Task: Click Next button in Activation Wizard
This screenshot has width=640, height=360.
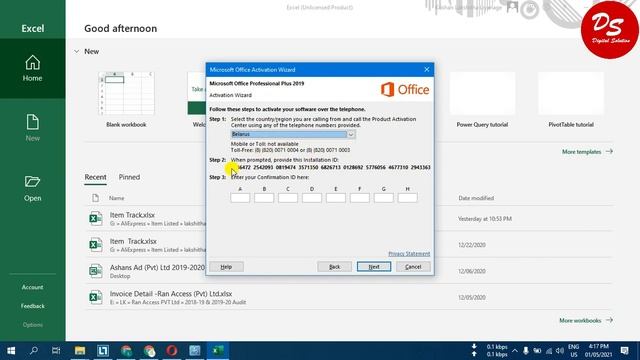Action: pos(374,267)
